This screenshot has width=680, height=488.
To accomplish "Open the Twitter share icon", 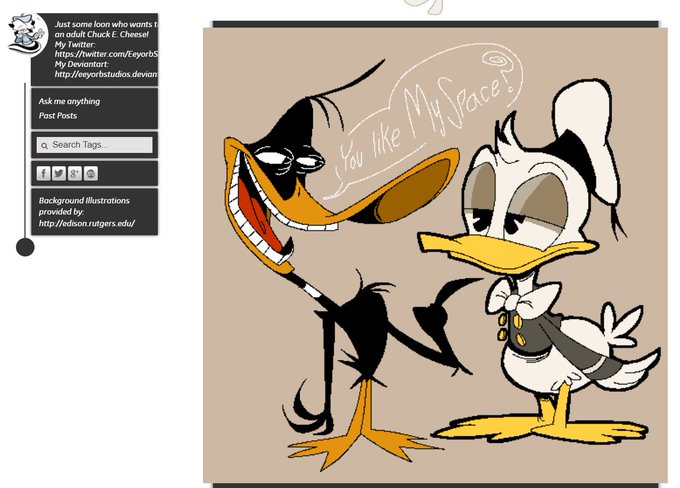I will (x=59, y=174).
